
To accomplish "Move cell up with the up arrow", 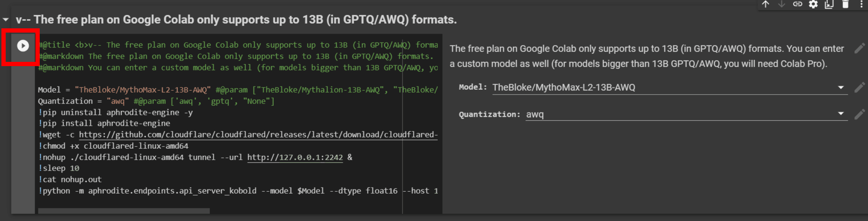I will coord(765,4).
